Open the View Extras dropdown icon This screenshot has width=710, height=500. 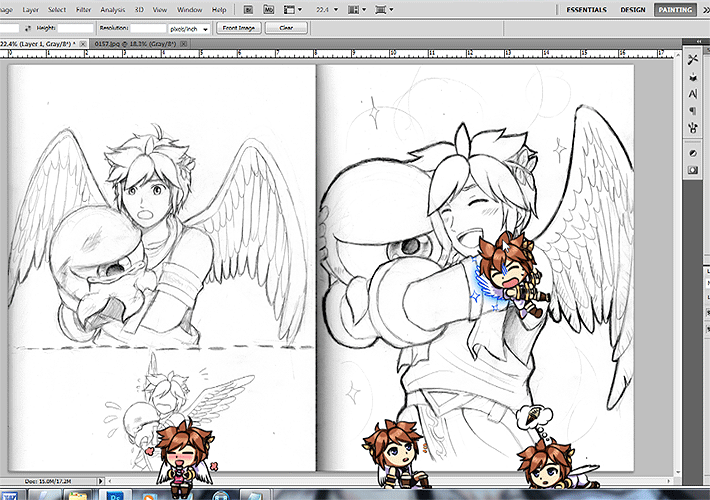tap(293, 9)
